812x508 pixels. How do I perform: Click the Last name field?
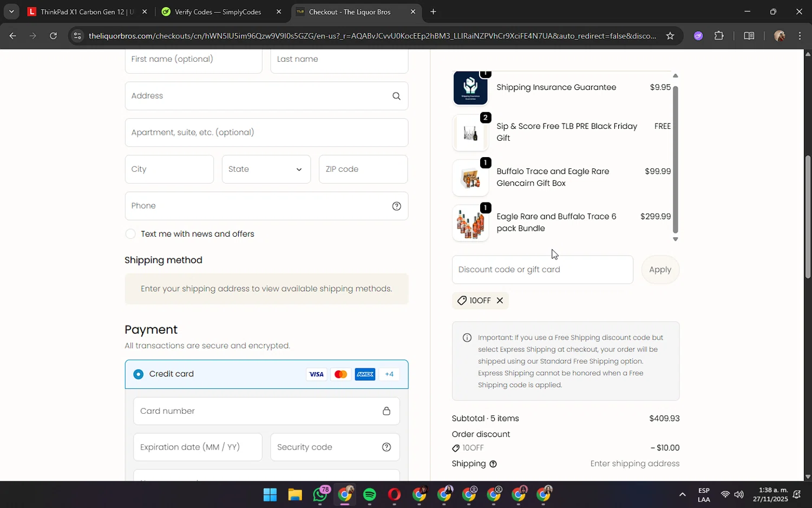pyautogui.click(x=339, y=60)
